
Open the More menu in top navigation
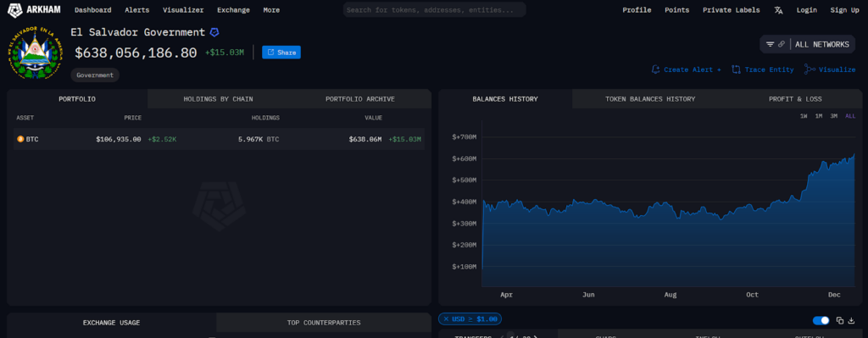271,10
